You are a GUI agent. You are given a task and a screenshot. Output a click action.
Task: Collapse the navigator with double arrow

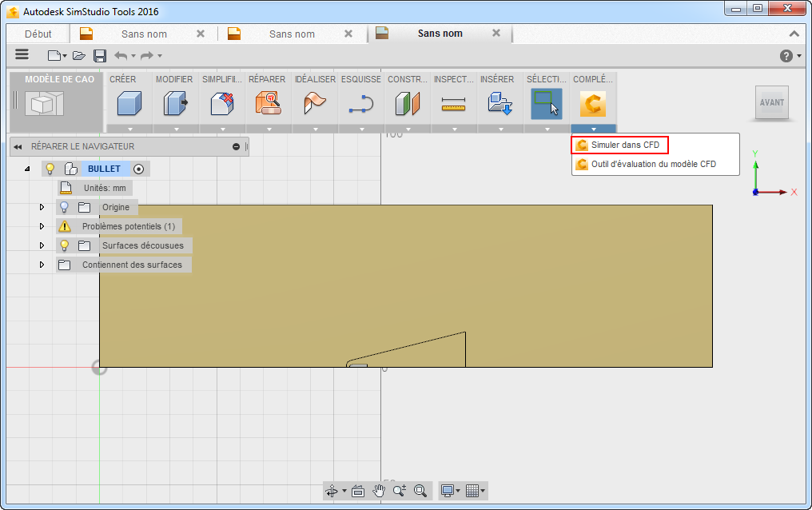coord(18,147)
